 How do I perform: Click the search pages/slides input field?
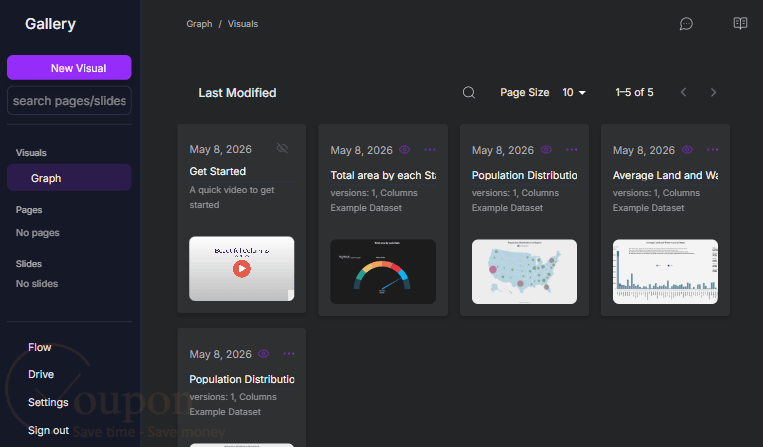pyautogui.click(x=69, y=101)
